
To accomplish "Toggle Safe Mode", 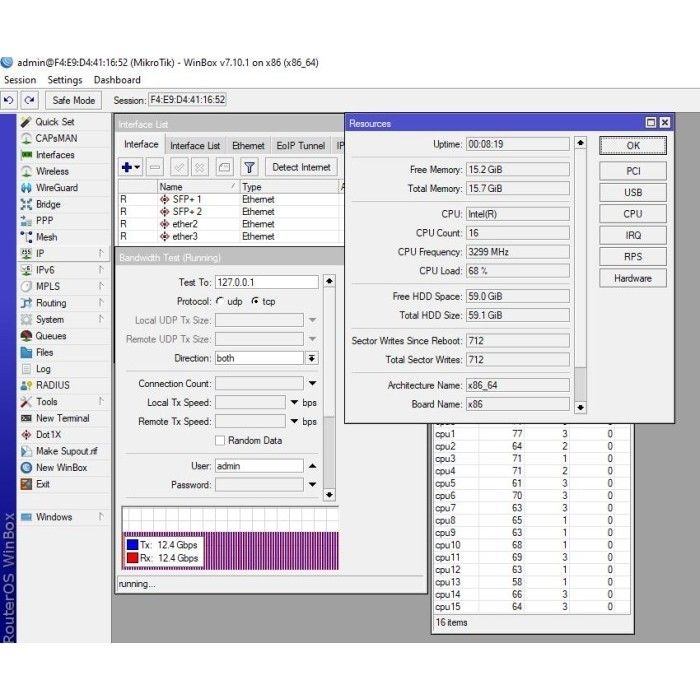I will tap(73, 100).
